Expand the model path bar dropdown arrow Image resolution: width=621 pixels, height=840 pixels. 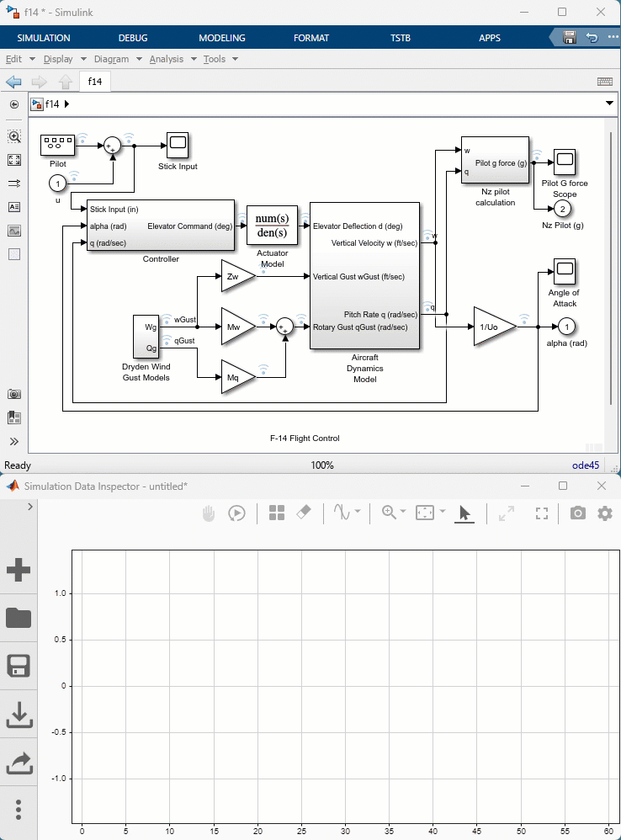tap(609, 104)
